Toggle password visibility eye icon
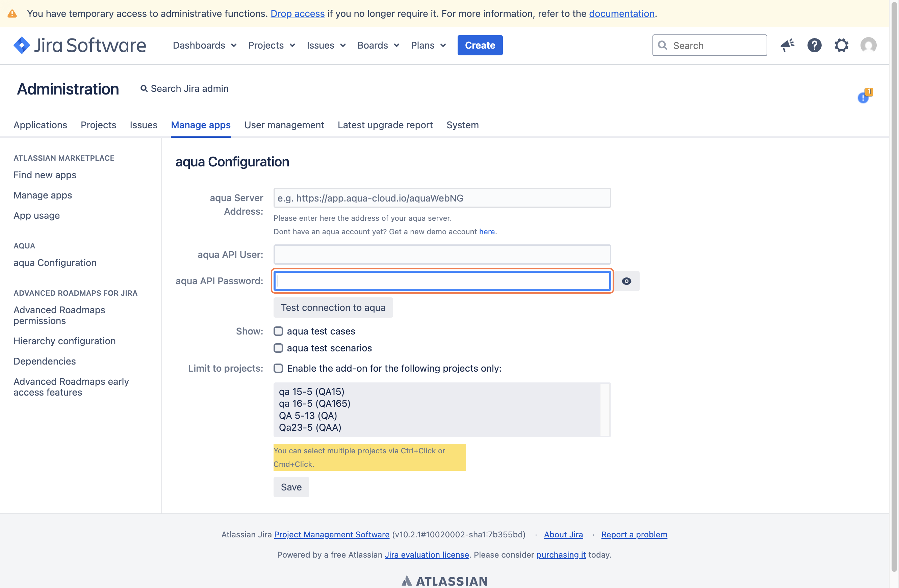 (x=626, y=281)
